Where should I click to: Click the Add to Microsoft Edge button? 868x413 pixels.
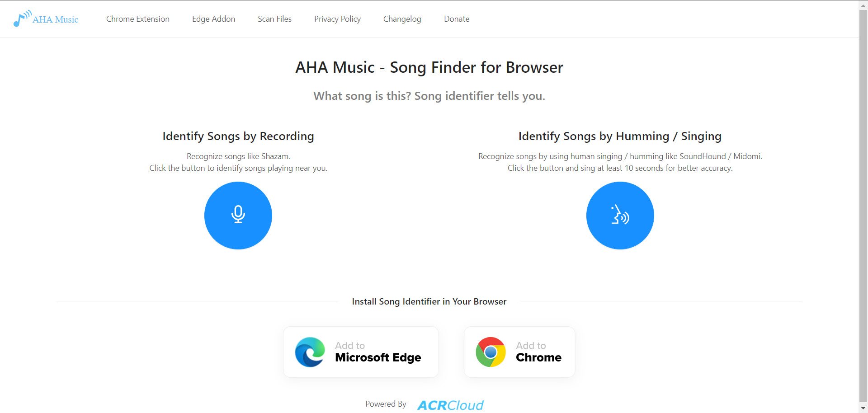[360, 352]
